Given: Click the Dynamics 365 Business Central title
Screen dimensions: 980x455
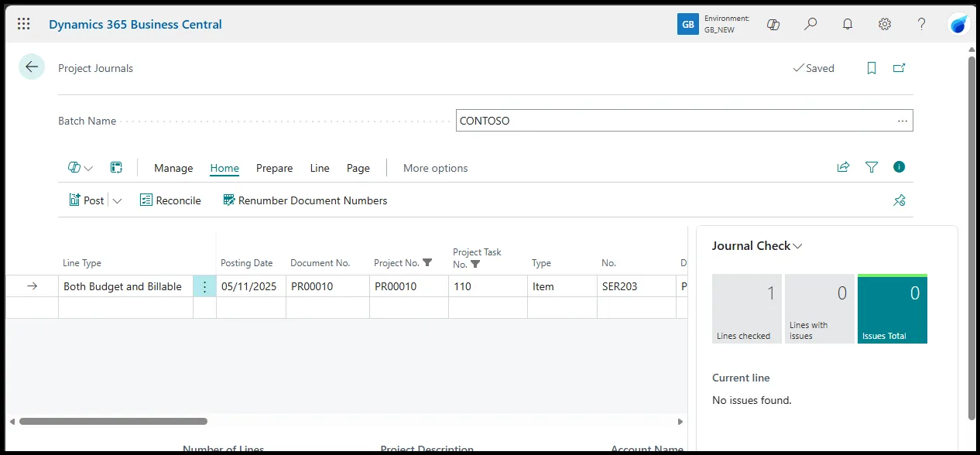Looking at the screenshot, I should tap(135, 24).
